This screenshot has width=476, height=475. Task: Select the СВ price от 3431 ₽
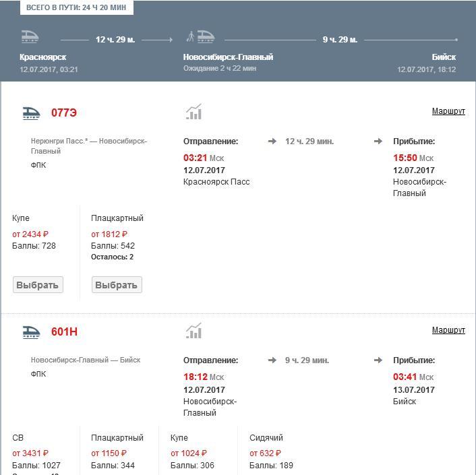30,453
